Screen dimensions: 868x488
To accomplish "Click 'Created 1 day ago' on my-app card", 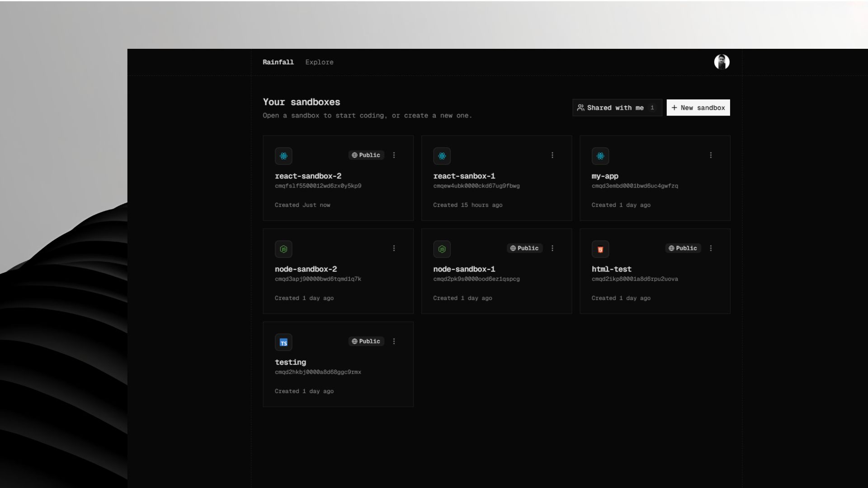I will tap(621, 205).
